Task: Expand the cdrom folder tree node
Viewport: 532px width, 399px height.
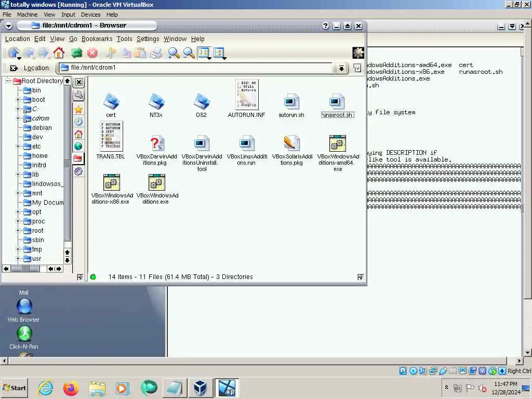Action: pyautogui.click(x=18, y=118)
